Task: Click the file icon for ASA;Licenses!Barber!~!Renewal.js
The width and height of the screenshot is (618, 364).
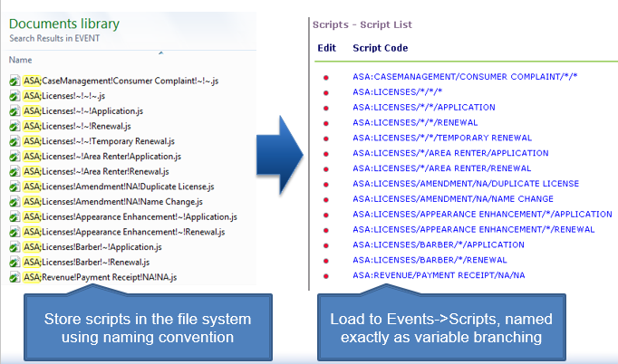Action: pos(14,261)
